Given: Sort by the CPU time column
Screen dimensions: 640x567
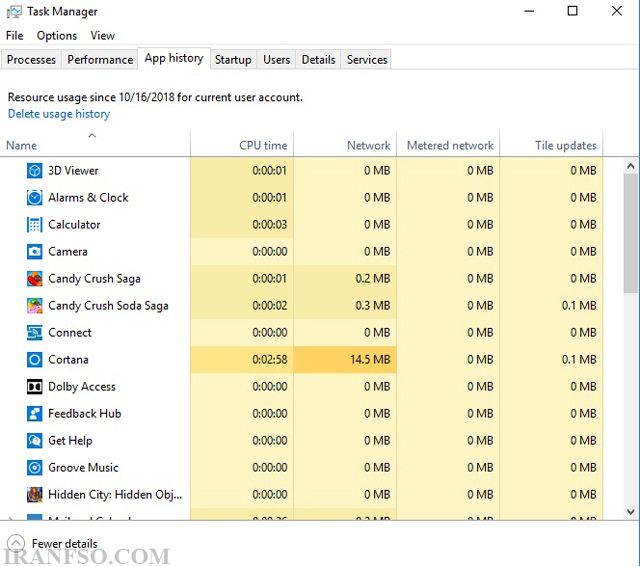Looking at the screenshot, I should click(x=242, y=143).
